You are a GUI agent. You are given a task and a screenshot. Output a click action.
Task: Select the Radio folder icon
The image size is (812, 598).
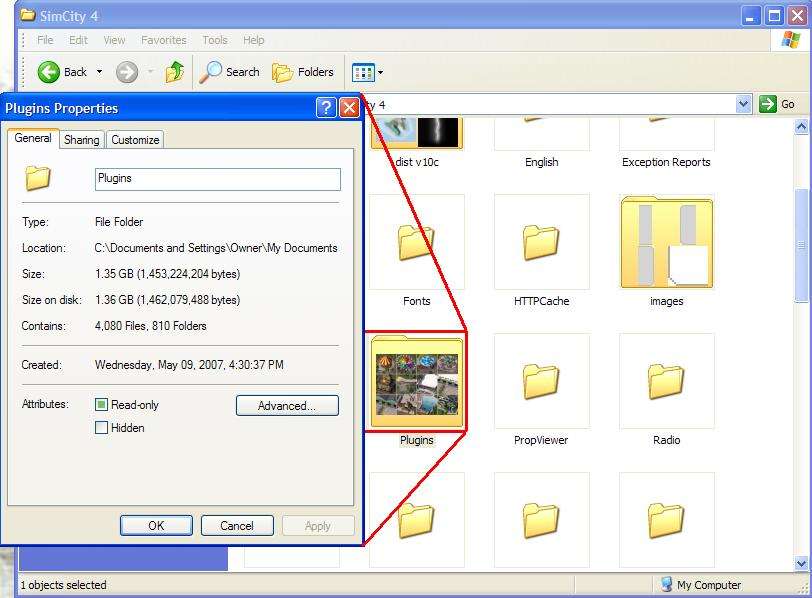[666, 382]
